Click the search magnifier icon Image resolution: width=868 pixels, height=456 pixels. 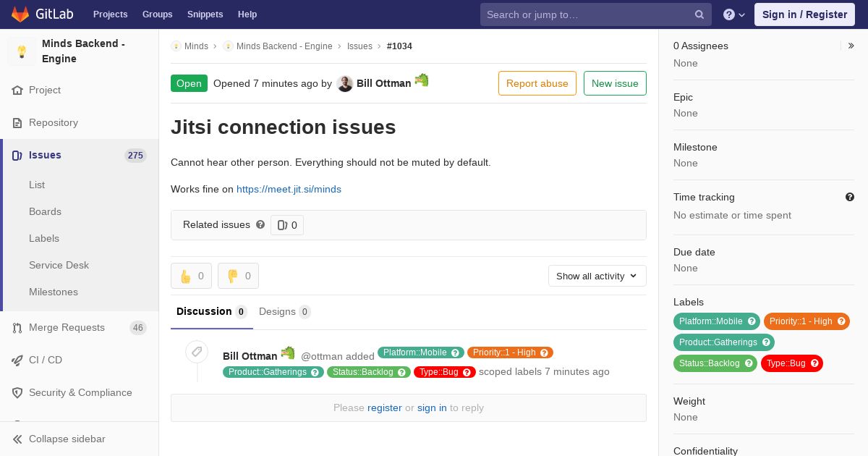click(x=699, y=14)
